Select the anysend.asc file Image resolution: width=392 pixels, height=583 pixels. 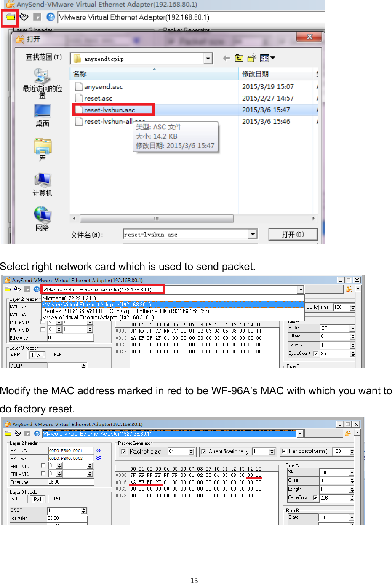[104, 87]
